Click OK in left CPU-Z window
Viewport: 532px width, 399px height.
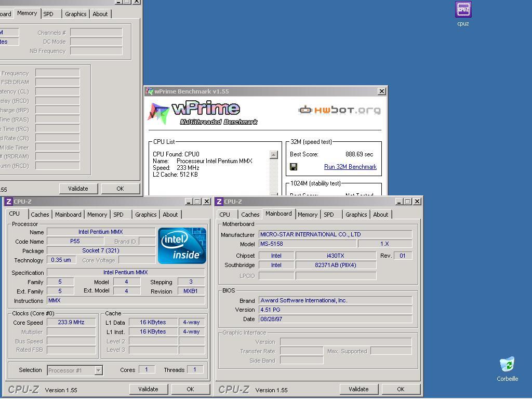coord(190,389)
